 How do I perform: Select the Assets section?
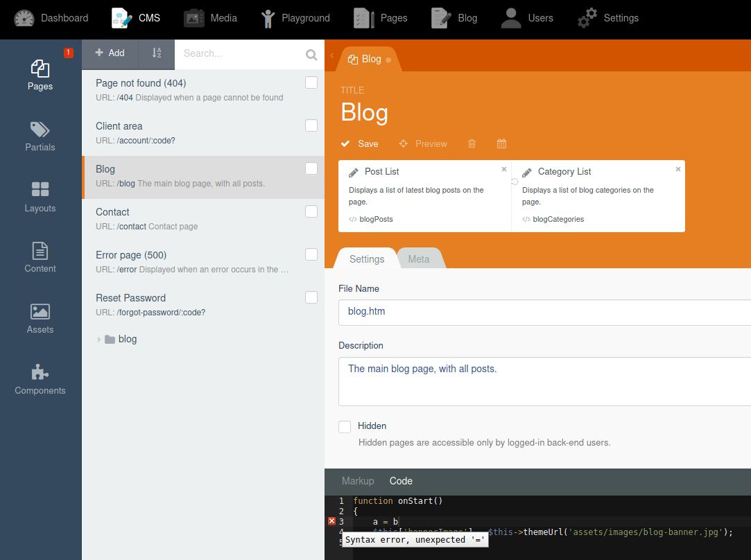(40, 319)
